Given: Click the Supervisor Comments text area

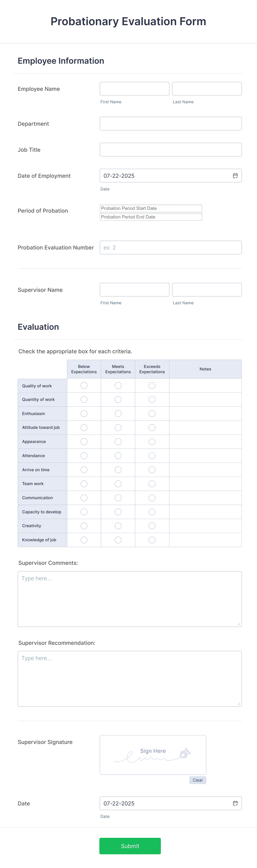Looking at the screenshot, I should point(130,598).
